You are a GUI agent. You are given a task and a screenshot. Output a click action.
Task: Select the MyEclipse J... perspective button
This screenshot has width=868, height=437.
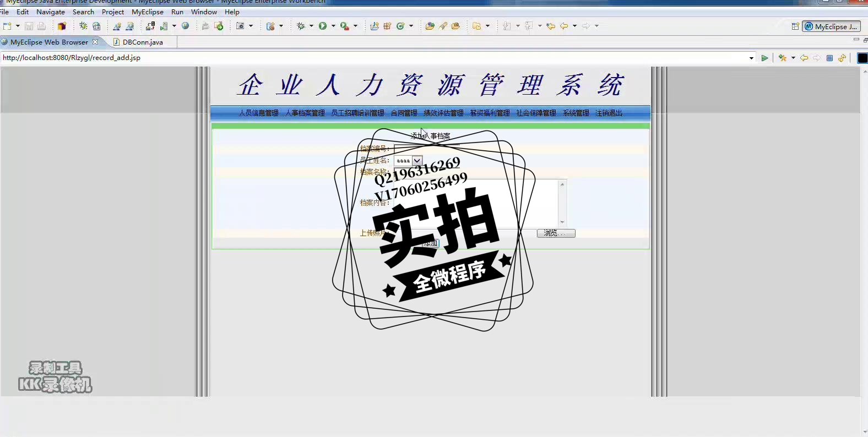click(x=831, y=26)
